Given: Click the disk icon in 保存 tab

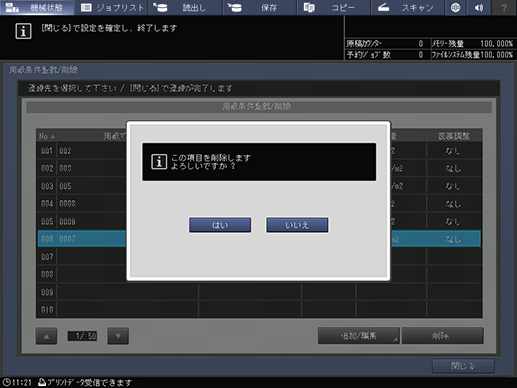Looking at the screenshot, I should [235, 7].
